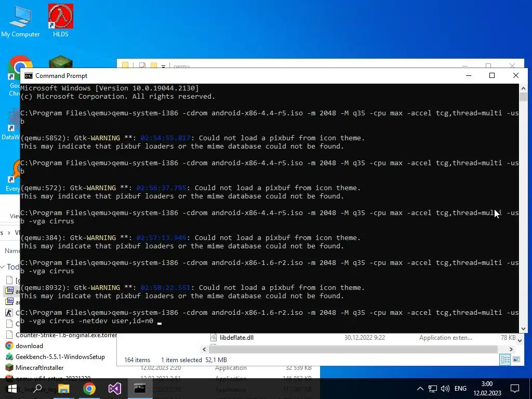Viewport: 532px width, 399px height.
Task: Click MinecraftInstaller file icon
Action: pyautogui.click(x=9, y=368)
